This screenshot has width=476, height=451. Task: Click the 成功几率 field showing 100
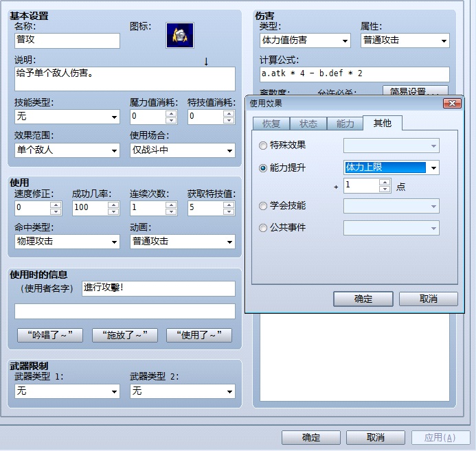pyautogui.click(x=90, y=208)
